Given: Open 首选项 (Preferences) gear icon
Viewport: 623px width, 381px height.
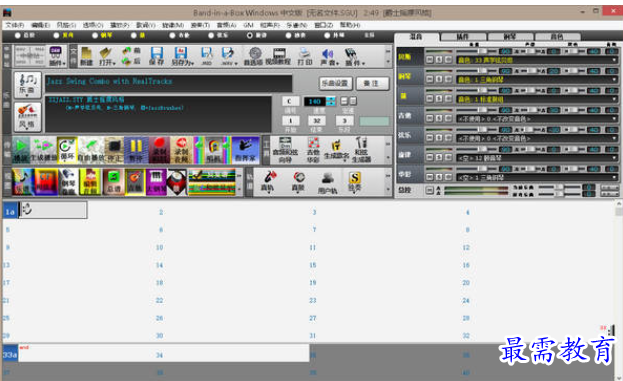Looking at the screenshot, I should [x=254, y=56].
